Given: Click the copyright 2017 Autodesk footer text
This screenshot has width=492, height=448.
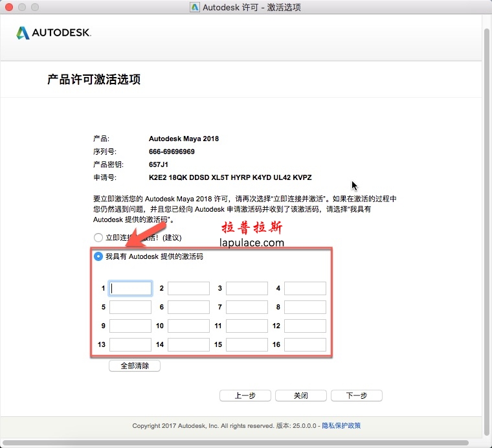Looking at the screenshot, I should click(203, 426).
